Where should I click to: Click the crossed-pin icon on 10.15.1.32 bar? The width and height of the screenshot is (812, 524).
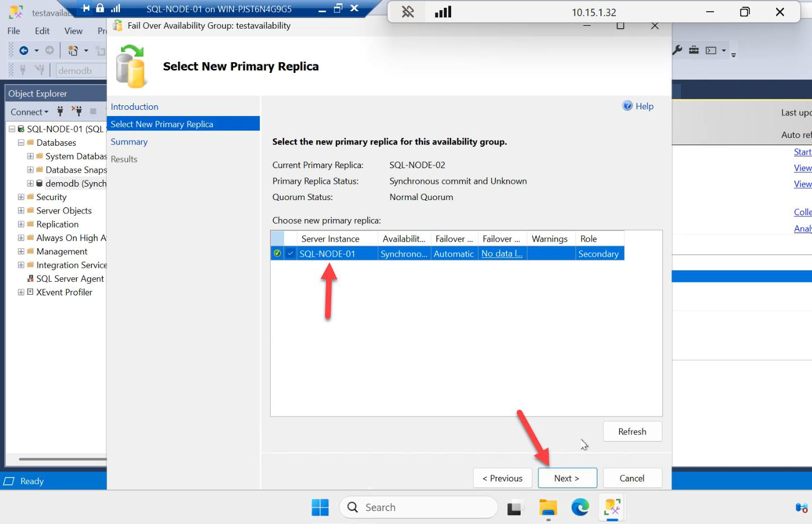408,12
